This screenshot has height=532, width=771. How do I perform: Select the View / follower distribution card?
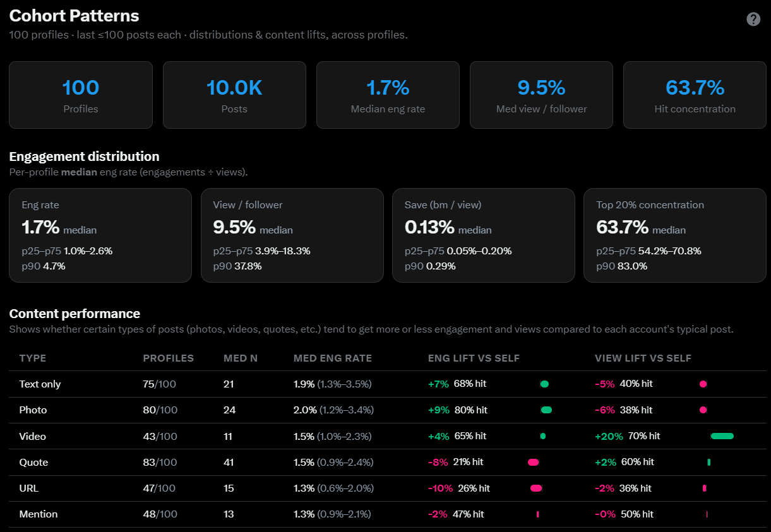pos(292,235)
